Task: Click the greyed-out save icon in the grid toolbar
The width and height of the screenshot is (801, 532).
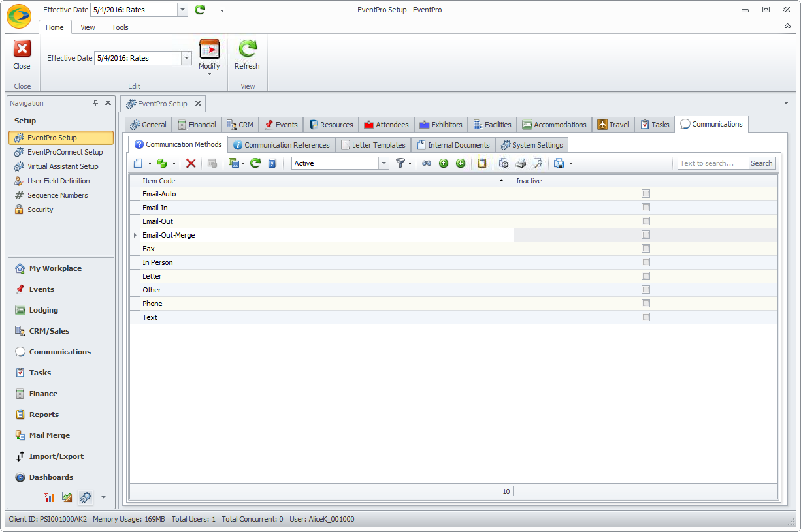Action: tap(212, 163)
